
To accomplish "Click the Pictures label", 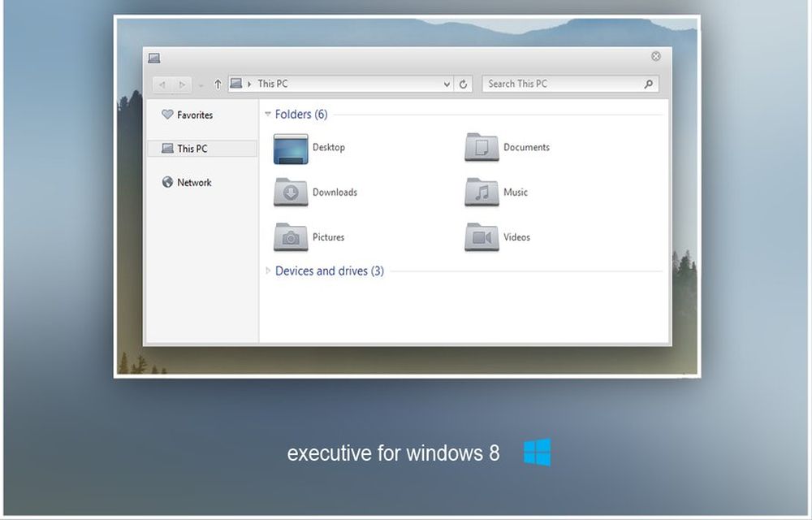I will point(328,237).
